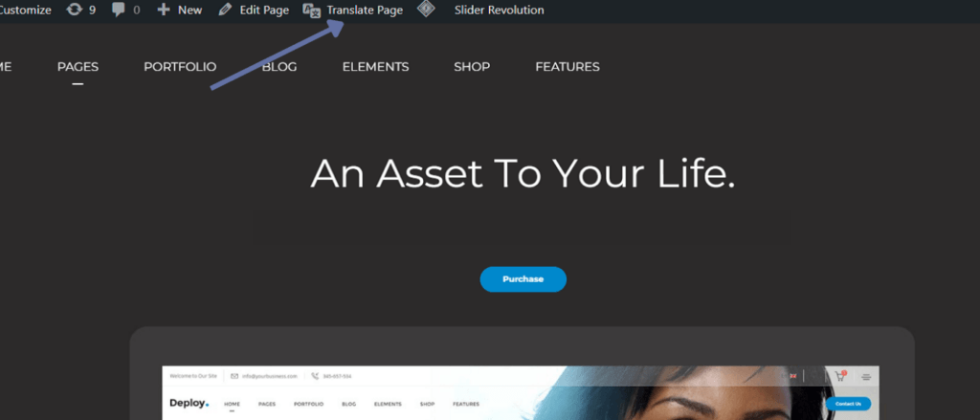Click the blue Purchase button
Viewport: 980px width, 420px height.
coord(523,279)
